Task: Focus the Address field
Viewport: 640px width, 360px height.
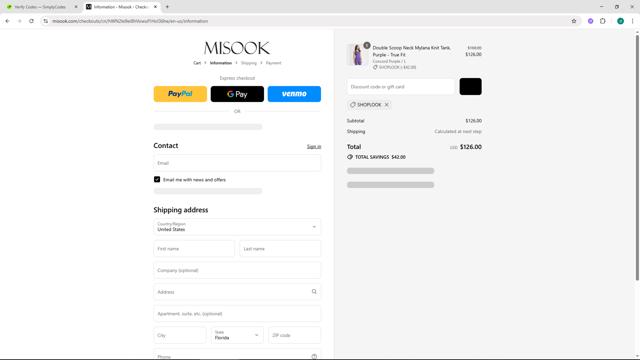Action: (237, 292)
